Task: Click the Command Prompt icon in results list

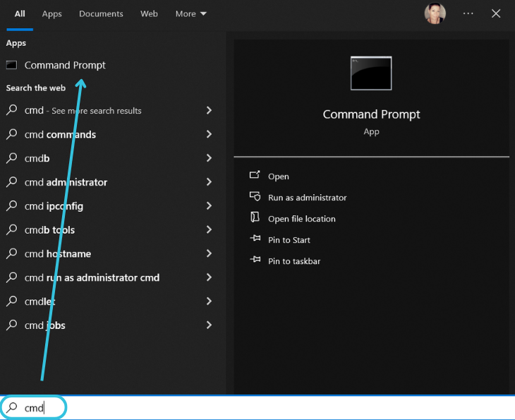Action: pyautogui.click(x=11, y=65)
